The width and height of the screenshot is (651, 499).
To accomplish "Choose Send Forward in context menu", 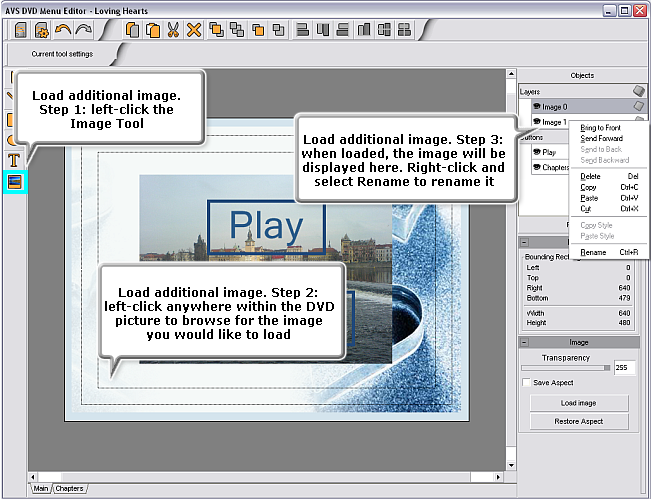I will click(601, 138).
